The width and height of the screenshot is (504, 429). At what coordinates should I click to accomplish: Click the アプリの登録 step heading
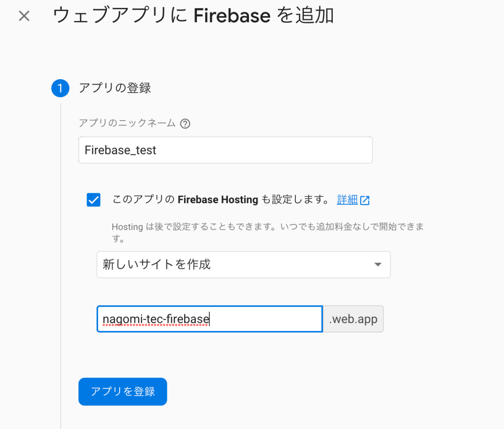[115, 89]
